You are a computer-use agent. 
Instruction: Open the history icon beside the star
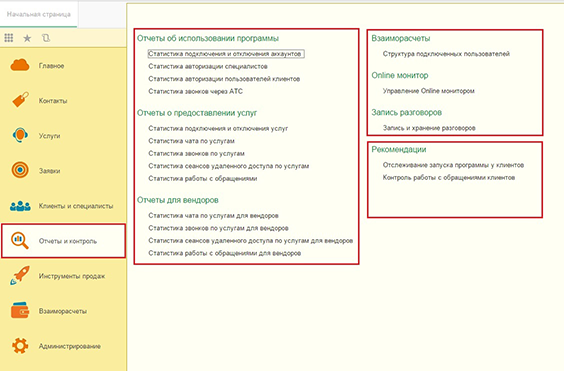point(46,38)
